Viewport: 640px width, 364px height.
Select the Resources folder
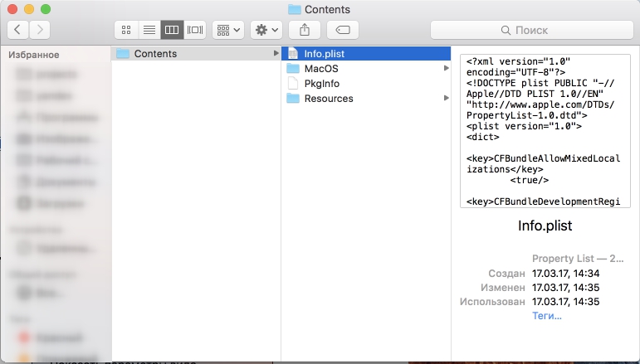tap(328, 99)
